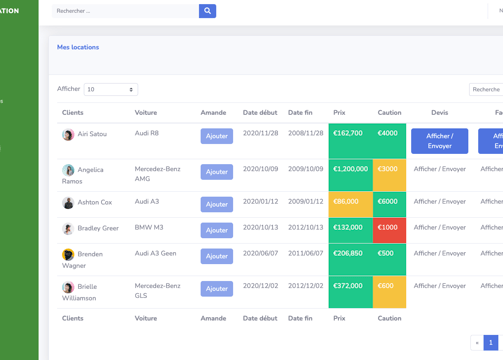Sort table by Clients column header
503x360 pixels.
click(x=73, y=113)
